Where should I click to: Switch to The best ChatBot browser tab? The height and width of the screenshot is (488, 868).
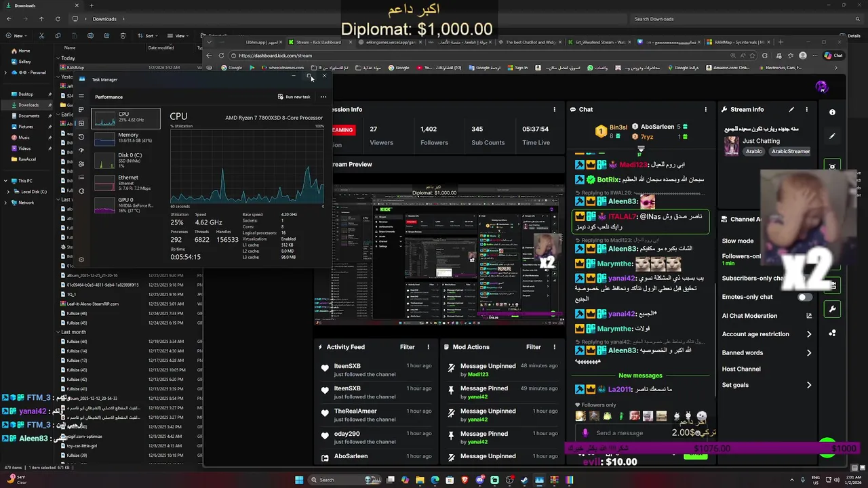point(532,42)
